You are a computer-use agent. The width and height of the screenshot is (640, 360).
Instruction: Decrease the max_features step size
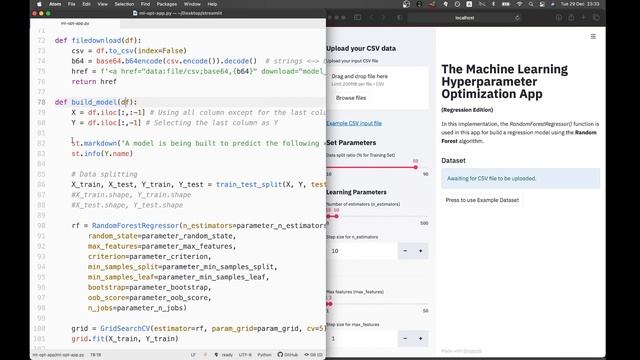(405, 338)
